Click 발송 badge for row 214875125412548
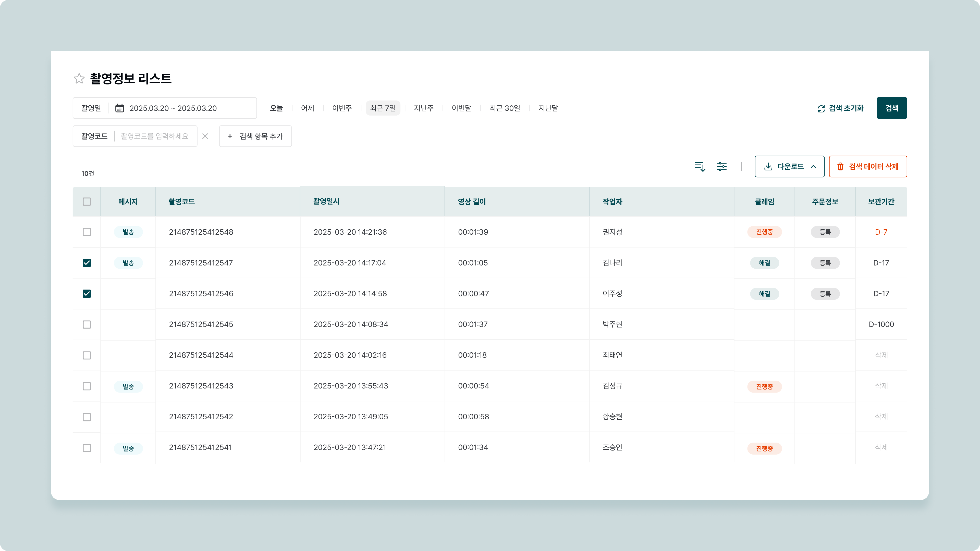The width and height of the screenshot is (980, 551). [x=128, y=232]
